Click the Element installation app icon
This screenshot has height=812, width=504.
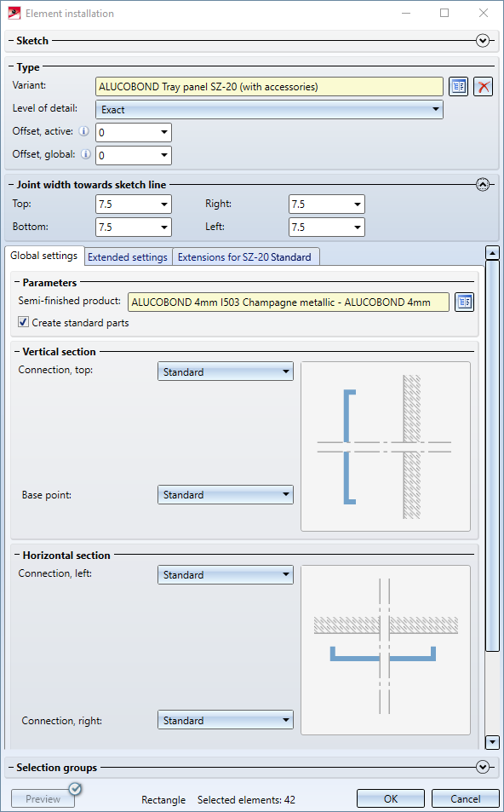(14, 13)
